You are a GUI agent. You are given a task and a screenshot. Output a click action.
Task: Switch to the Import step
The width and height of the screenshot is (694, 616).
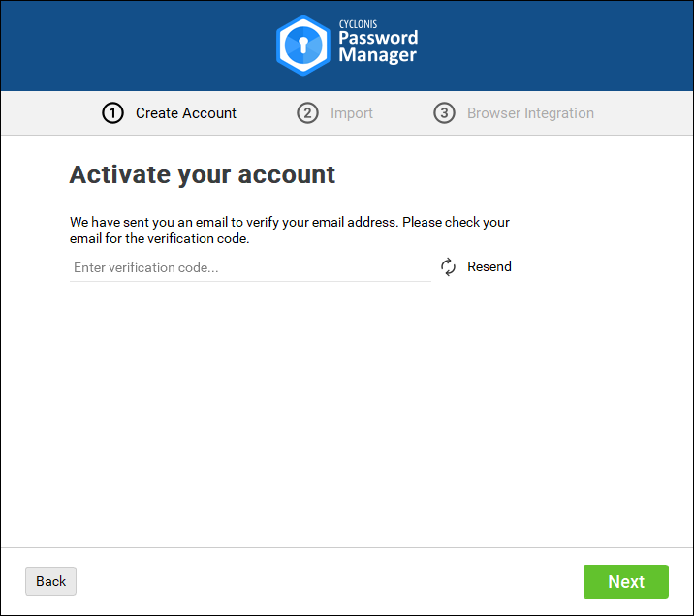pyautogui.click(x=351, y=113)
